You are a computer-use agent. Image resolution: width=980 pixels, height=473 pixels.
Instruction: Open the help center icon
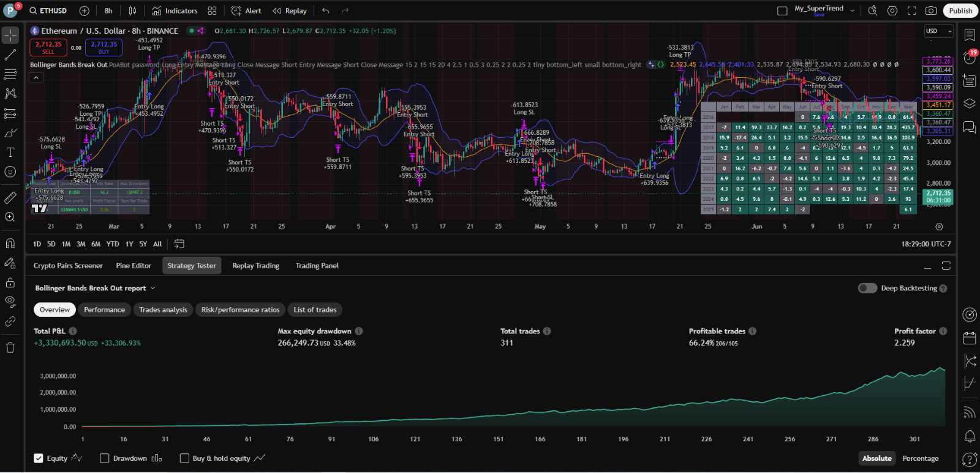coord(970,459)
